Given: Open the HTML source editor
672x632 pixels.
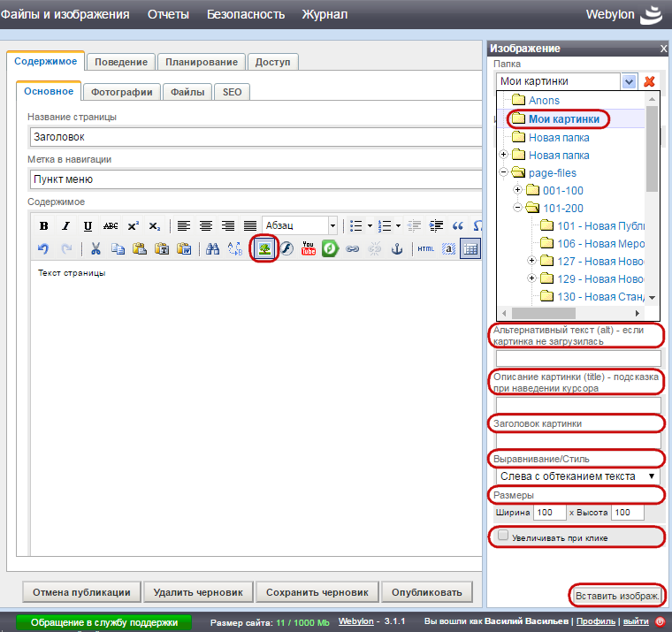Looking at the screenshot, I should pyautogui.click(x=425, y=248).
